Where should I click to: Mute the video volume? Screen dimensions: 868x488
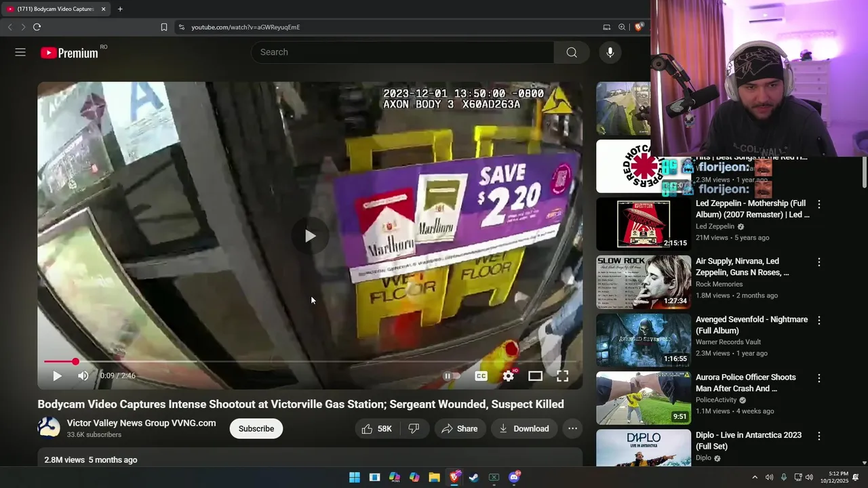tap(83, 375)
